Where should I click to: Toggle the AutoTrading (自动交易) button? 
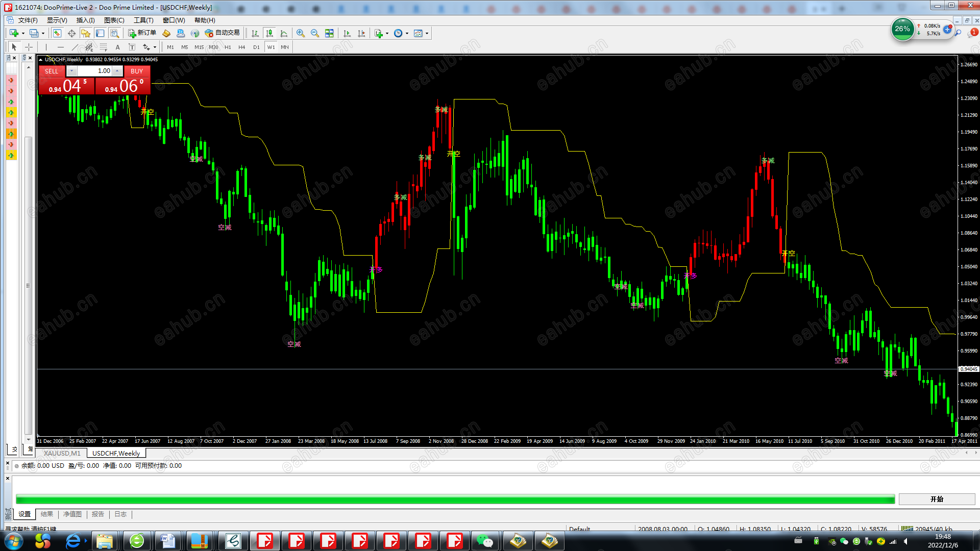tap(222, 33)
